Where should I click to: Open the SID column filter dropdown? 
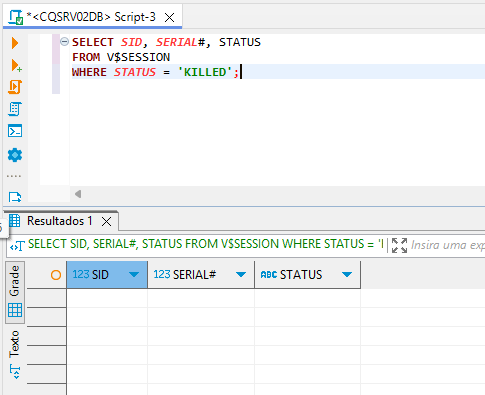point(134,275)
